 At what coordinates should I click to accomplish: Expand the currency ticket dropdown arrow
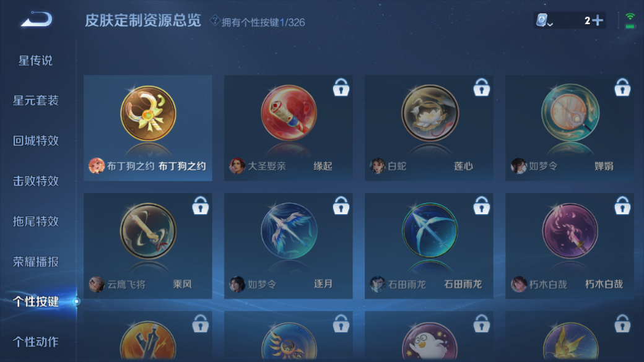tap(550, 25)
